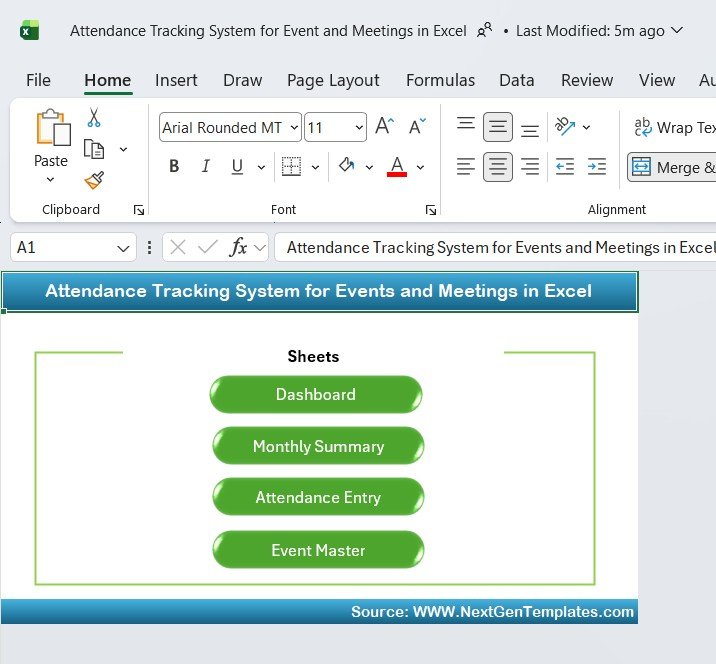Click the Copy icon in Clipboard
Viewport: 716px width, 664px height.
pyautogui.click(x=94, y=149)
